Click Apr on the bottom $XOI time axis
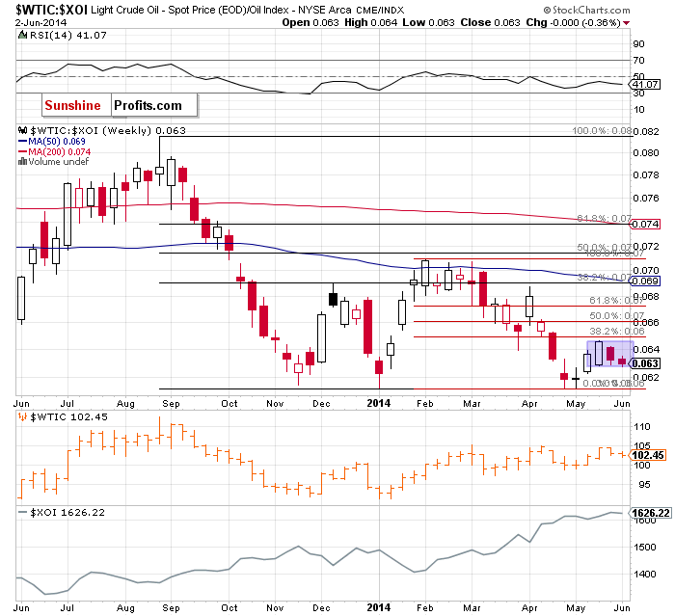675x616 pixels. [529, 608]
